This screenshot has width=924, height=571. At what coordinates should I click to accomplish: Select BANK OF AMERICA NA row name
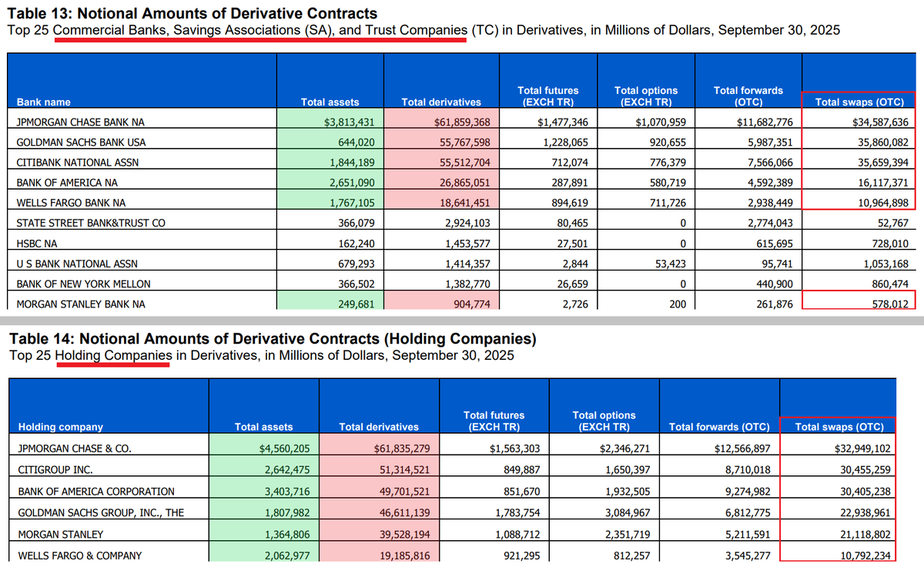click(67, 183)
